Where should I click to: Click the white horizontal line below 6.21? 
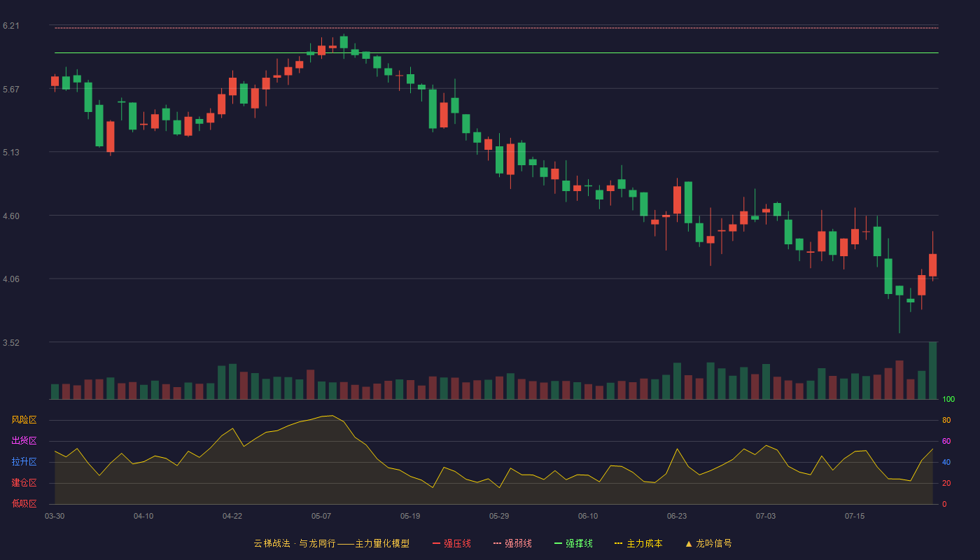click(496, 53)
